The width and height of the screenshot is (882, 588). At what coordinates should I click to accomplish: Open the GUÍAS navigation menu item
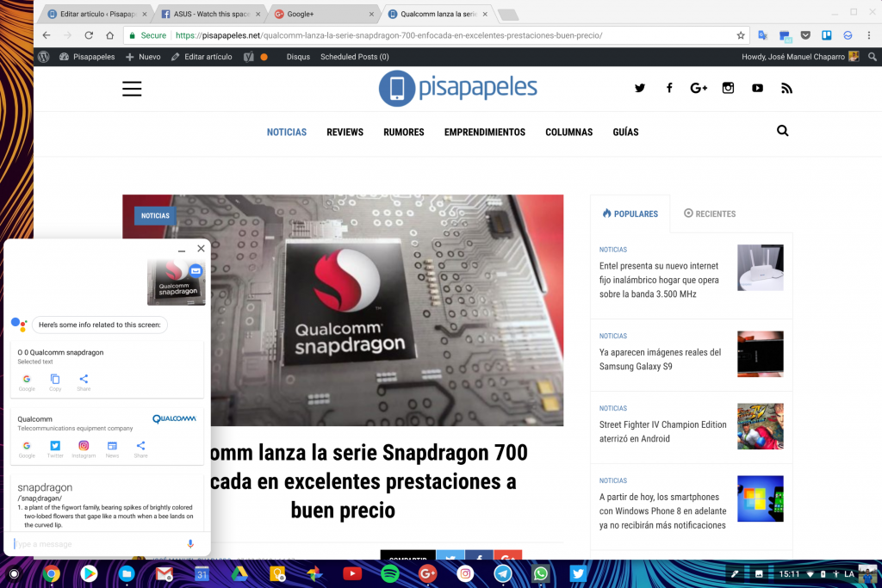pyautogui.click(x=625, y=132)
